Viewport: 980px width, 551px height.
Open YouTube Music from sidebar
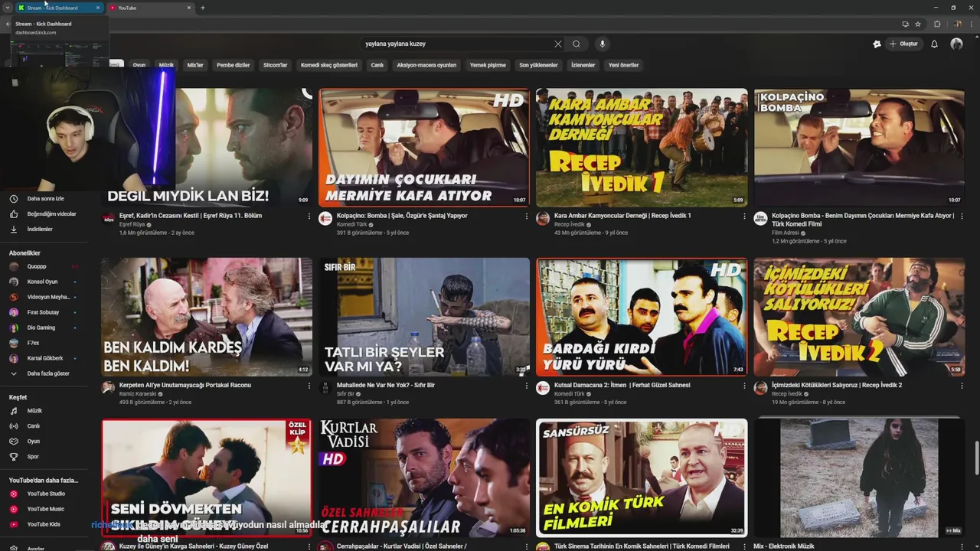pos(46,509)
